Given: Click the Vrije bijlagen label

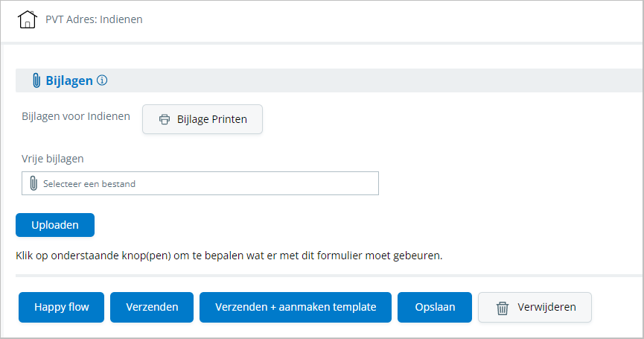Looking at the screenshot, I should click(53, 158).
